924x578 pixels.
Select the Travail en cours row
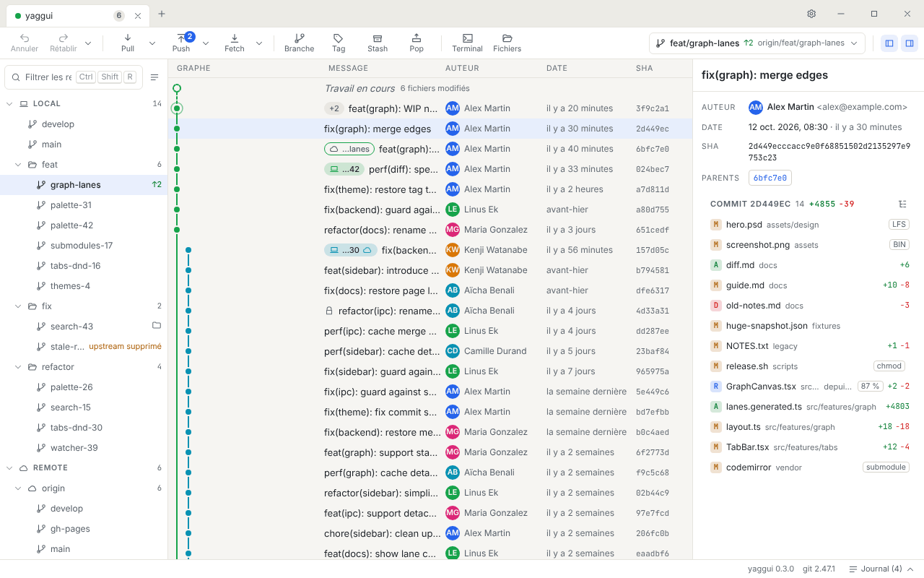pos(430,88)
